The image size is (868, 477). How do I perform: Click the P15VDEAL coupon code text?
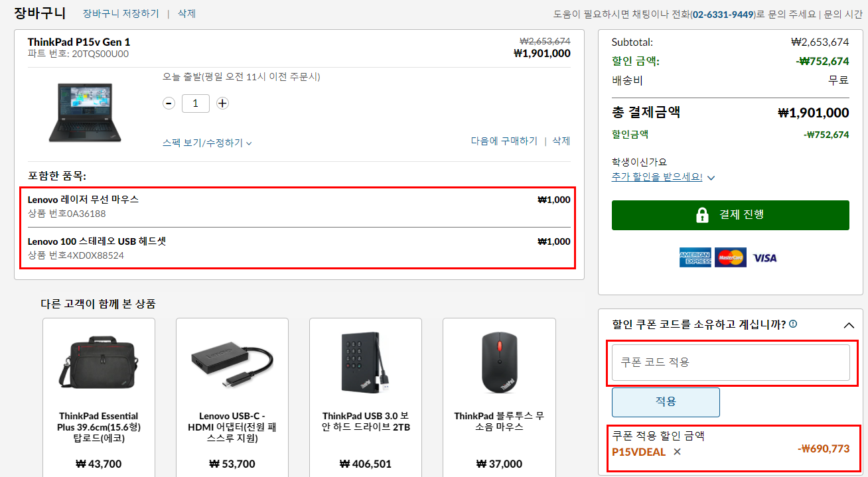click(638, 452)
